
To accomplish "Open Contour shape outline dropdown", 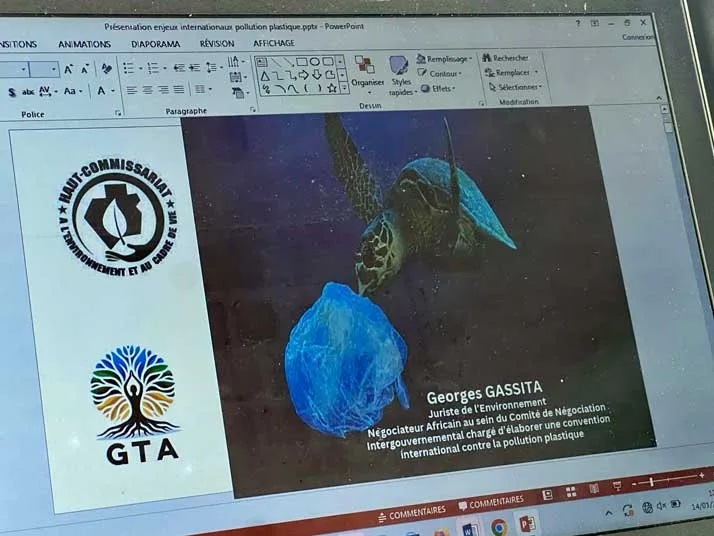I will [440, 73].
